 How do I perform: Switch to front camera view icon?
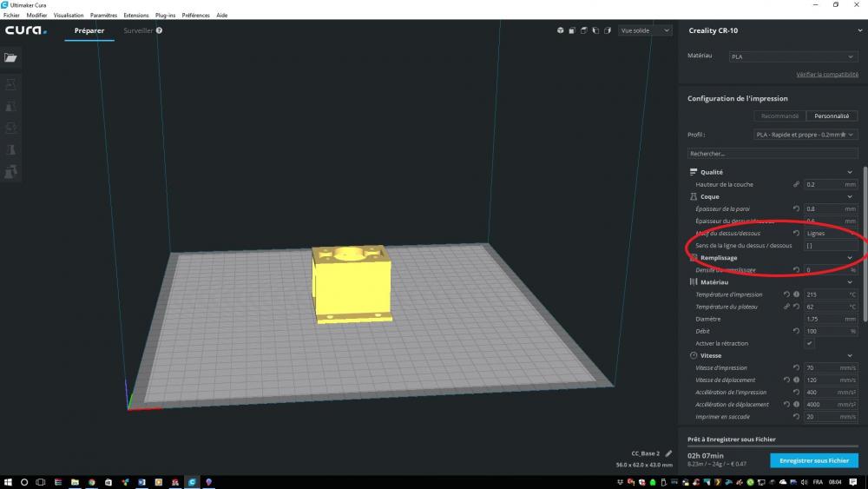point(572,30)
